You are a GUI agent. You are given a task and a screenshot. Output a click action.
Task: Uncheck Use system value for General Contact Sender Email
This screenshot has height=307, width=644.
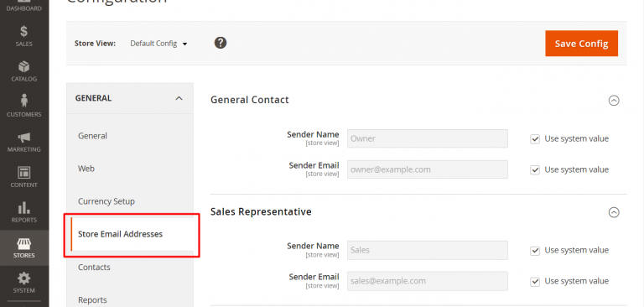535,169
